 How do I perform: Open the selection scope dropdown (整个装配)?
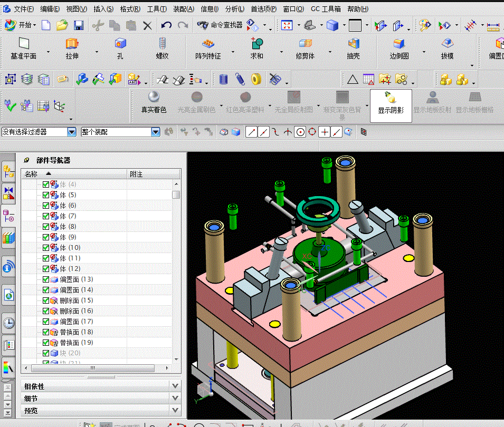tap(156, 132)
